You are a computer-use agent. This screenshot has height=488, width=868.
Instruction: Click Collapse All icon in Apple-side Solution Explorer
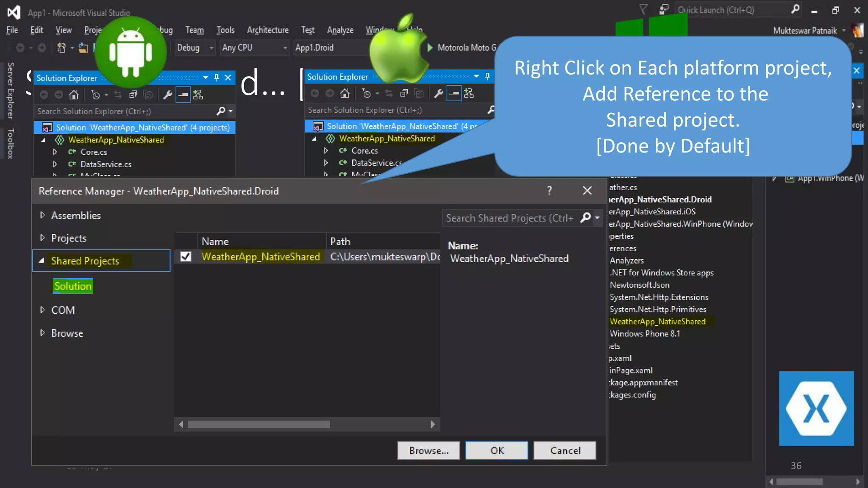coord(404,94)
